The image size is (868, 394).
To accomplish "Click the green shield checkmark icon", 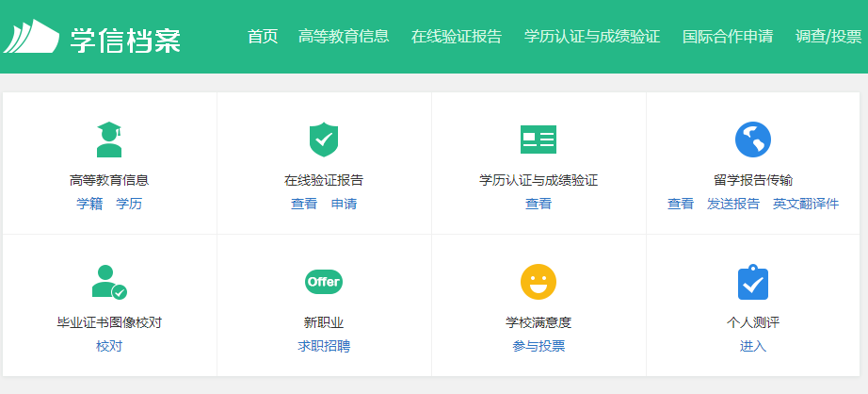I will click(323, 140).
